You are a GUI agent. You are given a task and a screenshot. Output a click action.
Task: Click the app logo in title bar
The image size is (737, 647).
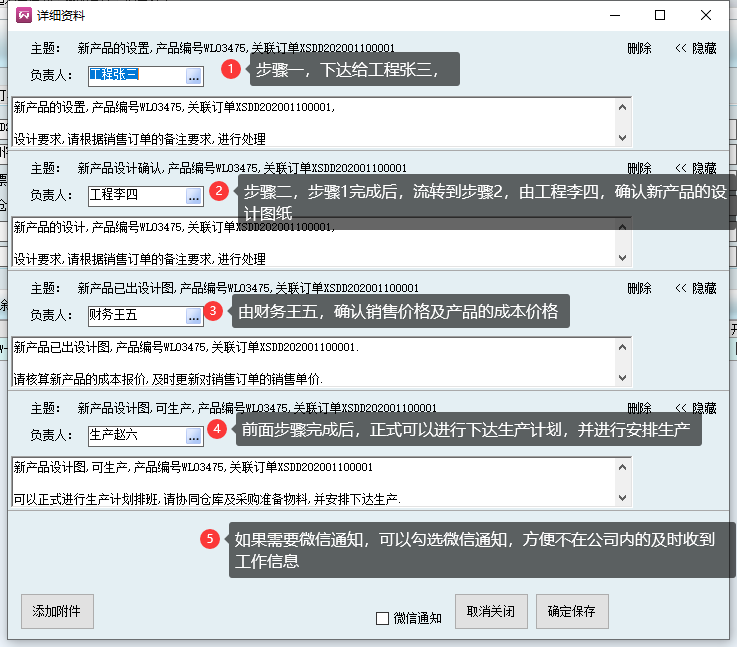(23, 15)
